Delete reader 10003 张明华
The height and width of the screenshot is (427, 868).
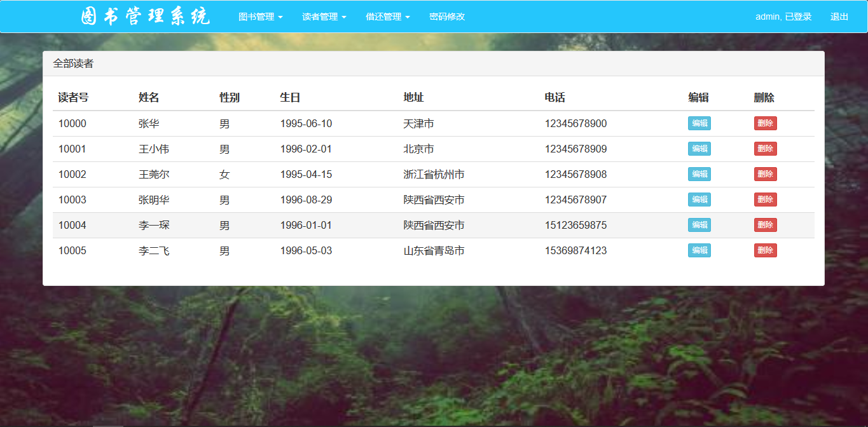click(x=766, y=200)
